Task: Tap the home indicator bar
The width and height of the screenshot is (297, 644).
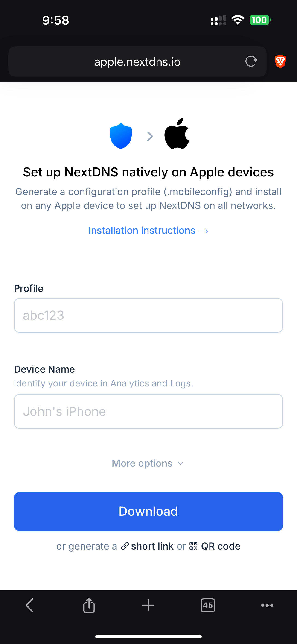Action: [x=148, y=636]
